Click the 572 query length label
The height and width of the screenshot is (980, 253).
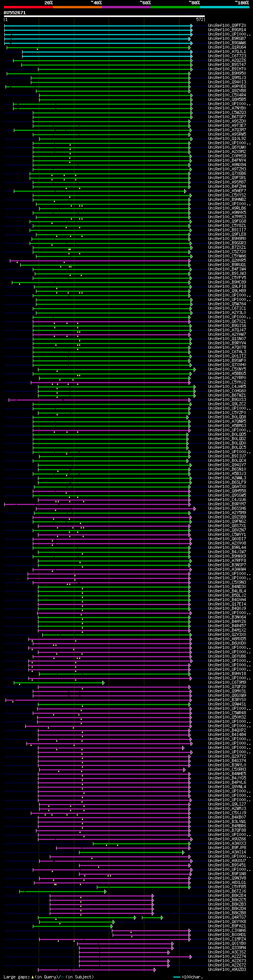[200, 19]
